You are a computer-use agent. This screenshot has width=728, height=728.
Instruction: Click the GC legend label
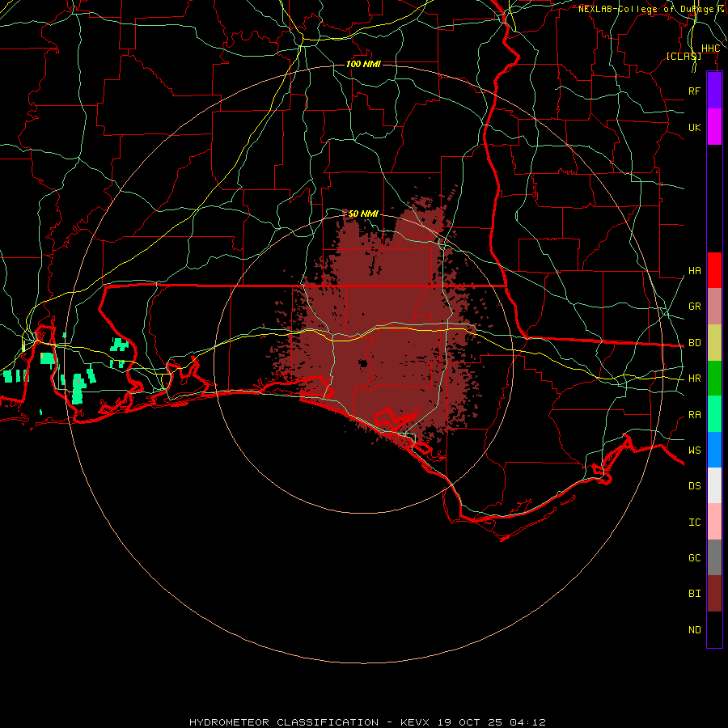click(695, 558)
